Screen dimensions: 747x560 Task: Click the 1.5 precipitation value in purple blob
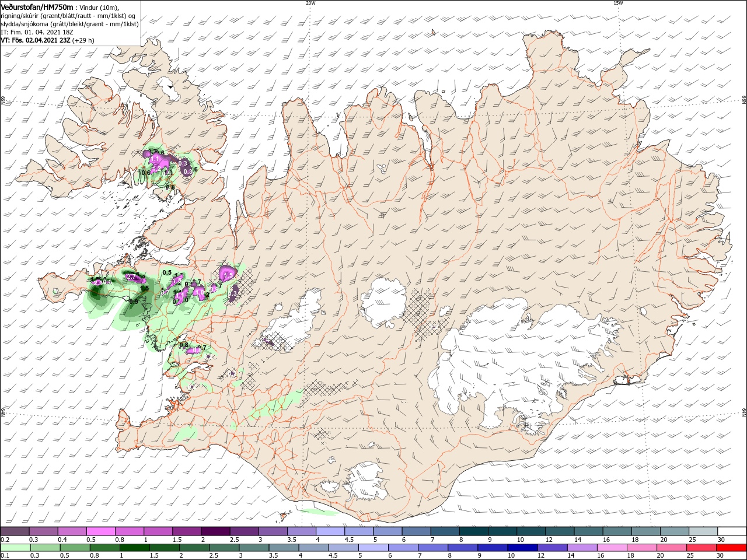click(x=229, y=274)
